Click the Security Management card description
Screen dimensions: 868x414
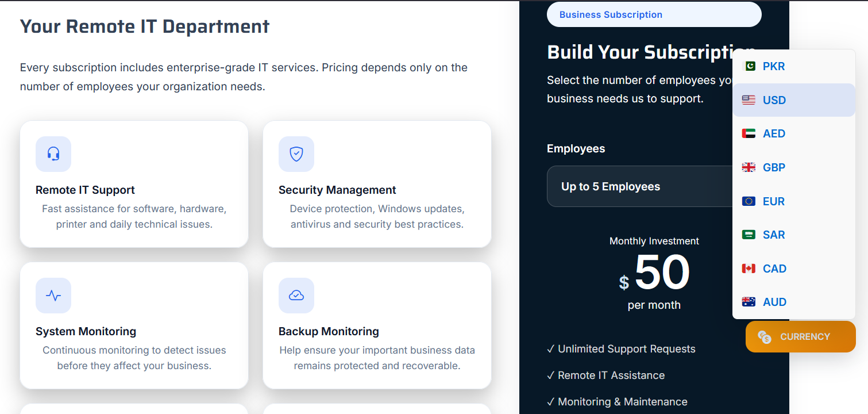[x=377, y=216]
